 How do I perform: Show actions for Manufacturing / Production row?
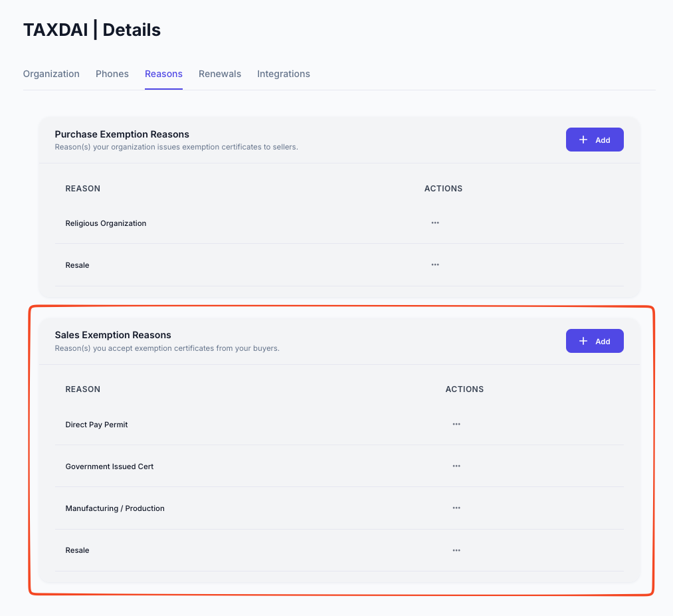click(x=456, y=508)
